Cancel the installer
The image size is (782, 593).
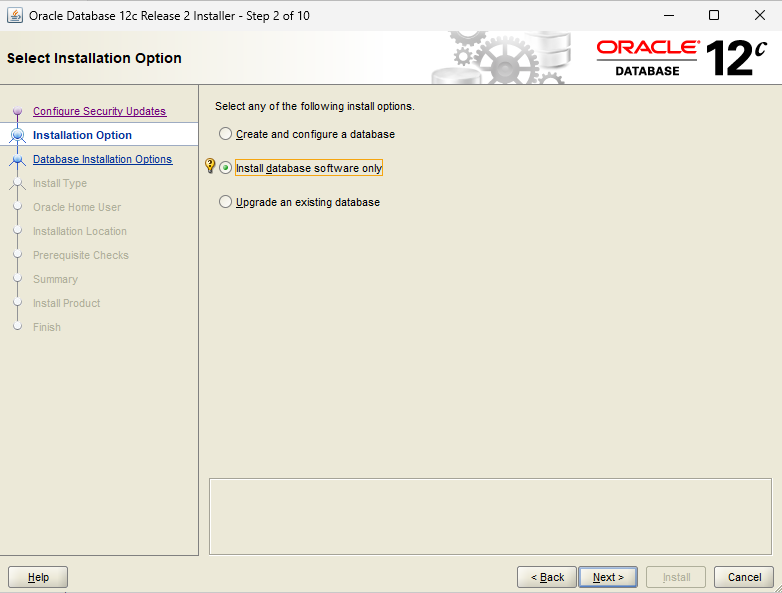pyautogui.click(x=744, y=577)
